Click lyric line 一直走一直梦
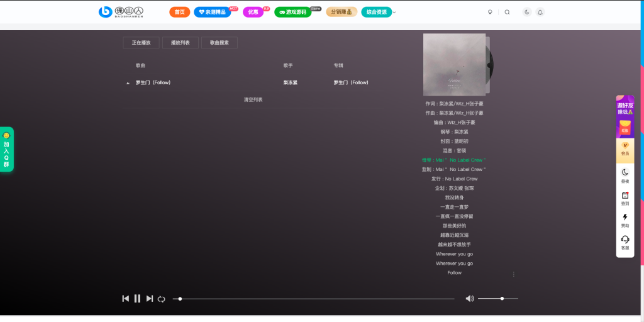644x322 pixels. click(454, 207)
